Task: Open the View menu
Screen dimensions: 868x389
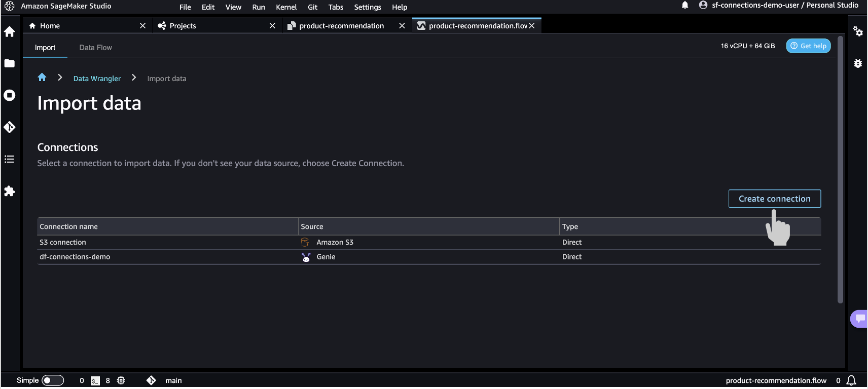Action: point(233,7)
